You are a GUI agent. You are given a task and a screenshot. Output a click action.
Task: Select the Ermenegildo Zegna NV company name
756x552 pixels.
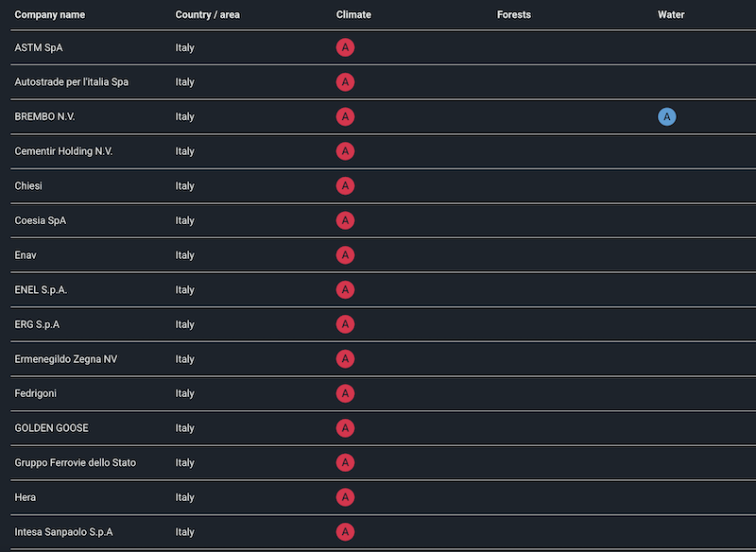(x=66, y=359)
